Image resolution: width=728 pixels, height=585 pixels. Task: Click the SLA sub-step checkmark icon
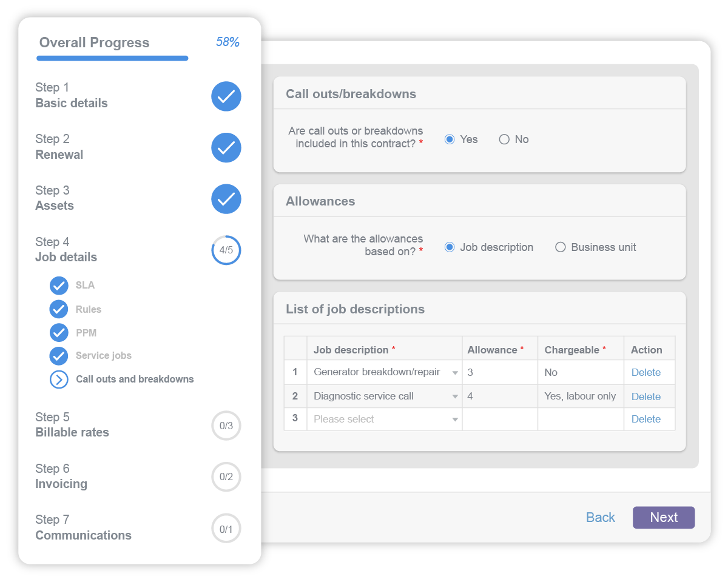pyautogui.click(x=59, y=286)
